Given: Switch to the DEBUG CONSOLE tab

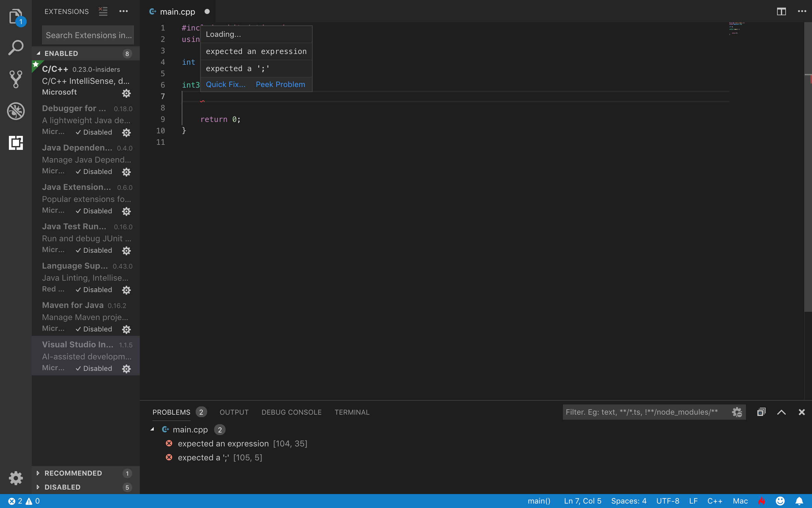Looking at the screenshot, I should (x=291, y=412).
